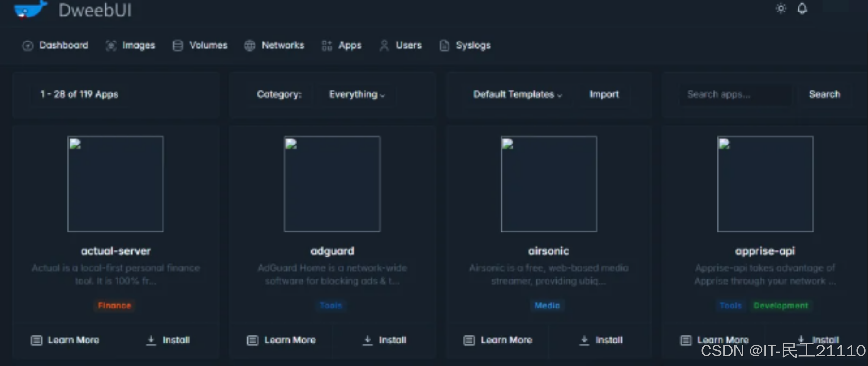Install the adguard app
Screen dimensions: 868x366
384,340
